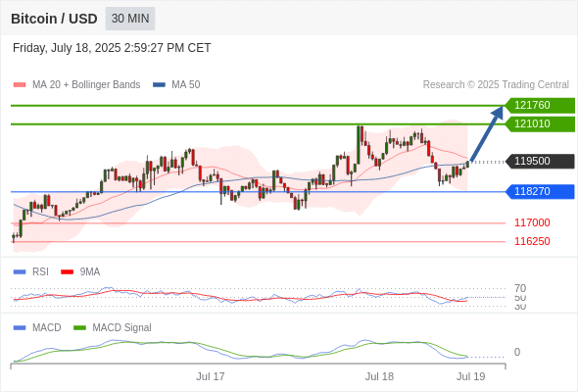Click the Bitcoin / USD title
The width and height of the screenshot is (578, 392).
pos(54,19)
